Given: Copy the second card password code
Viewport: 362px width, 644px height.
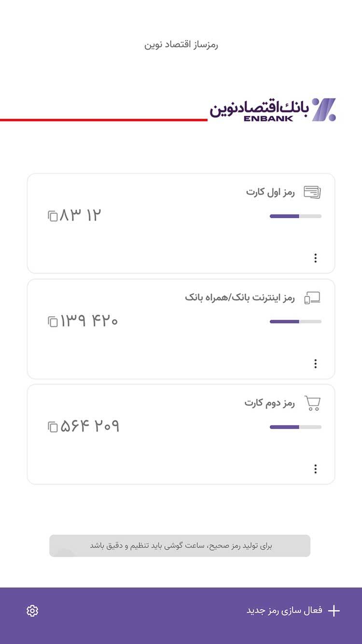Looking at the screenshot, I should 53,427.
